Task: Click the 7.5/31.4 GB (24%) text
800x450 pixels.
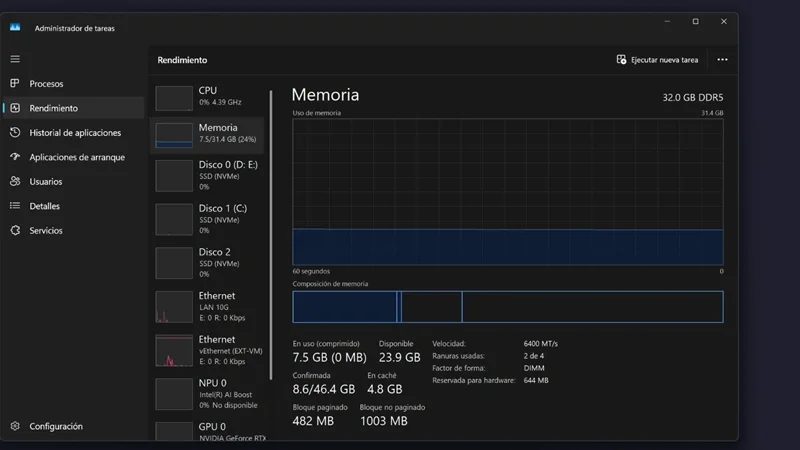Action: point(228,139)
